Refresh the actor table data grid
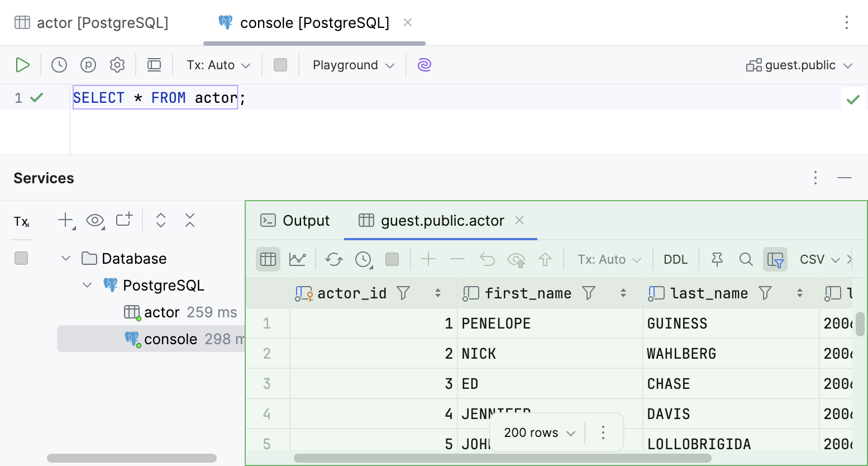This screenshot has width=868, height=466. [x=333, y=259]
